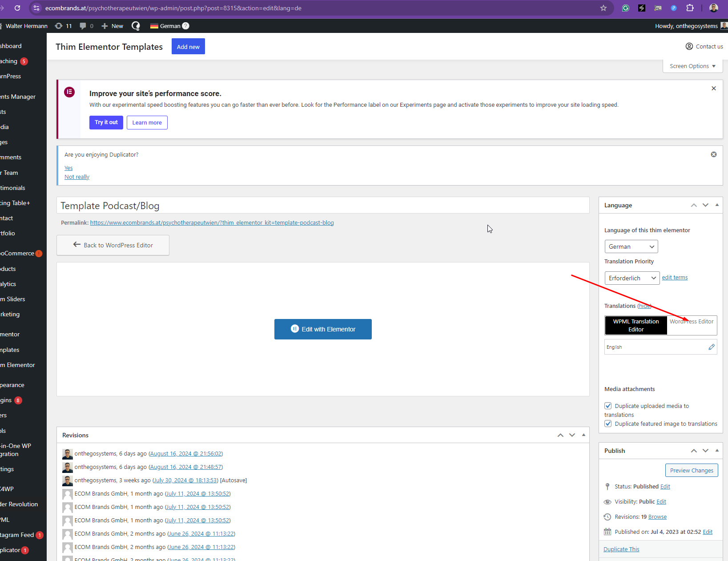Click the Template Podcast/Blog title field
This screenshot has width=728, height=561.
coord(322,206)
